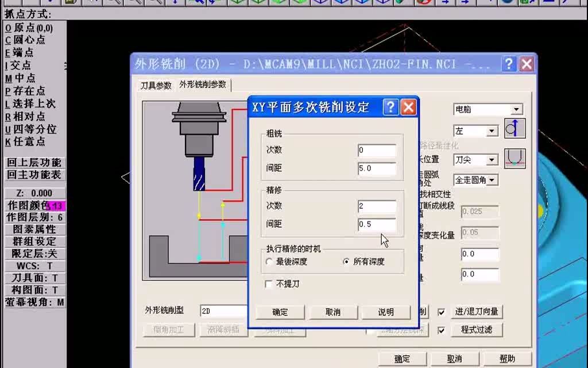Choose I 交点 snap option

click(x=18, y=66)
